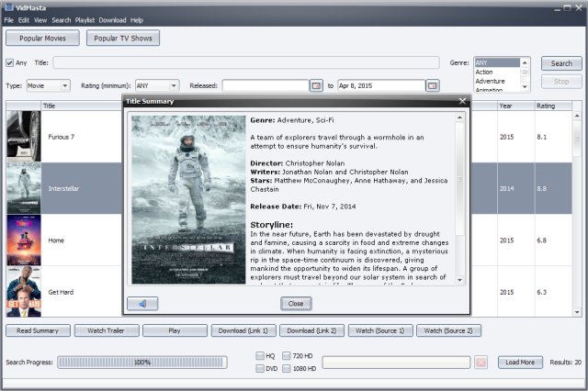Screen dimensions: 588x391
Task: Click the Title search input field
Action: pyautogui.click(x=246, y=62)
